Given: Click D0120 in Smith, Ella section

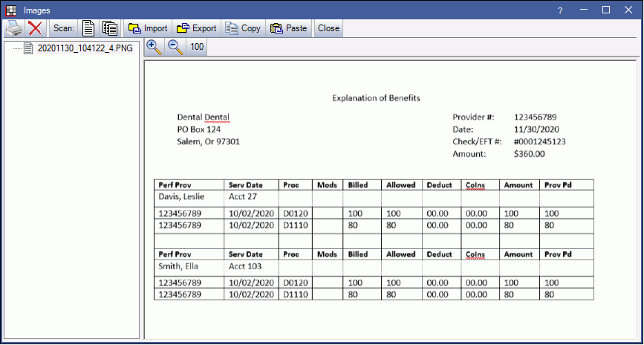Looking at the screenshot, I should point(296,283).
